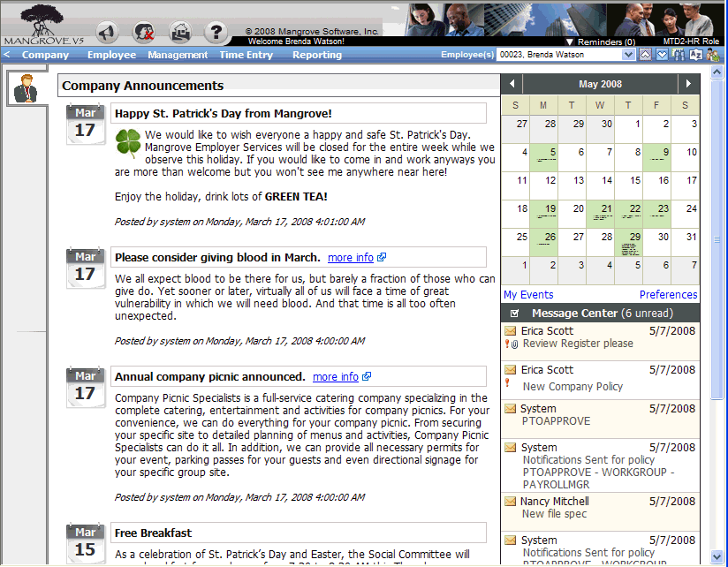The image size is (728, 567).
Task: Go to previous month in calendar
Action: click(x=511, y=84)
